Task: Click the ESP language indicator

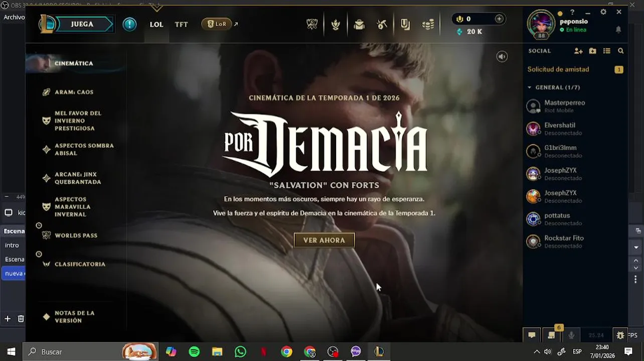Action: 577,352
